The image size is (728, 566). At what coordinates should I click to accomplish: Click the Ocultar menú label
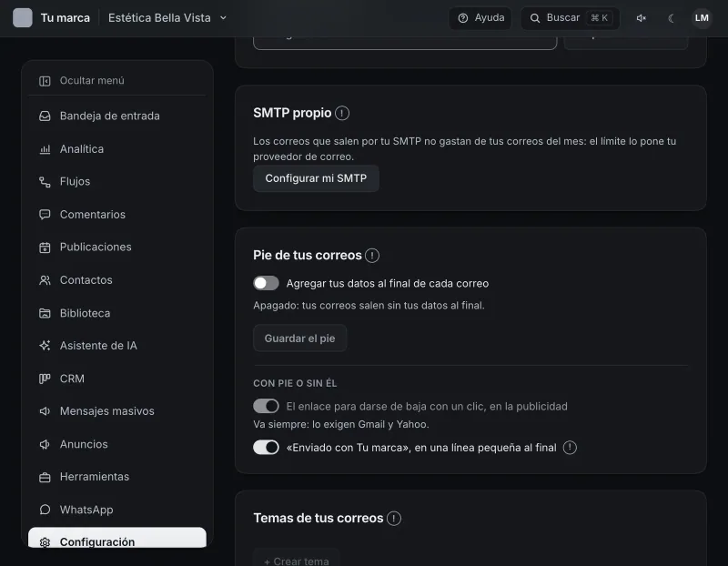[92, 81]
